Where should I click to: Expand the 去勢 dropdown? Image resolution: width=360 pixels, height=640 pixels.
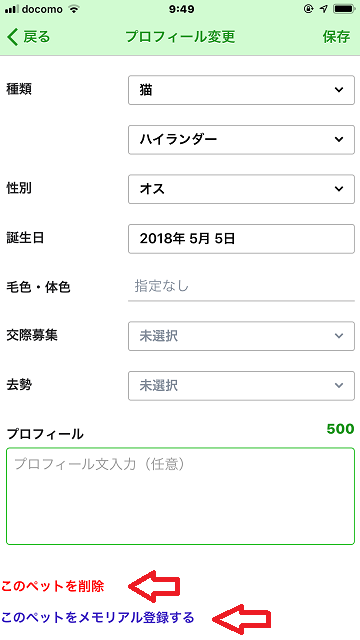[x=241, y=386]
